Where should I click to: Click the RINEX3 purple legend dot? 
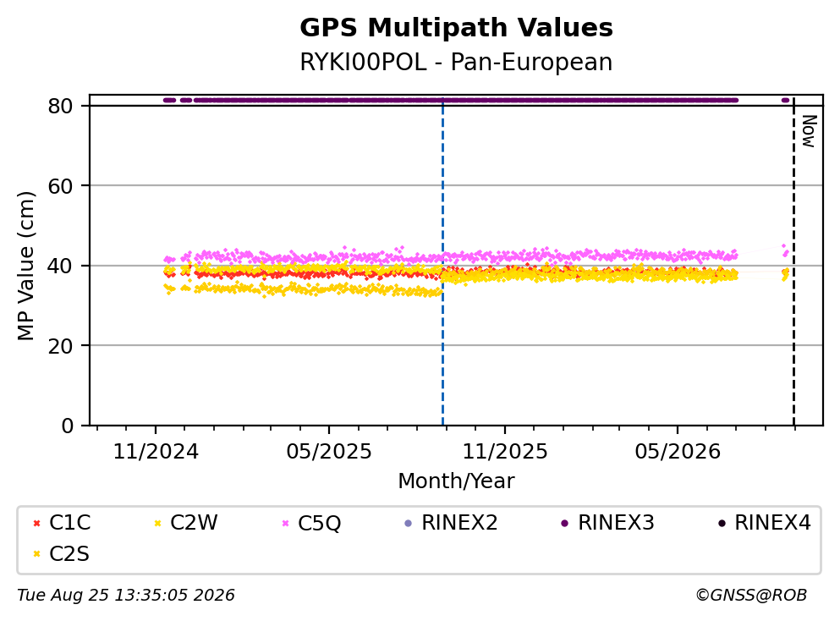564,524
